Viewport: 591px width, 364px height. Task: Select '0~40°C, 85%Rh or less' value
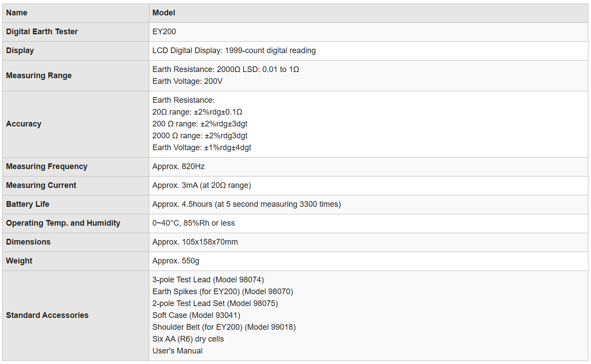tap(194, 223)
